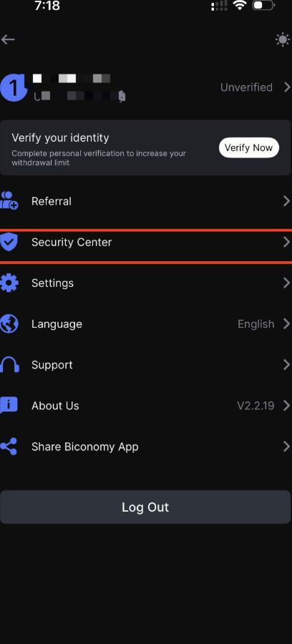Toggle light mode with sun icon
The image size is (292, 644).
pyautogui.click(x=283, y=40)
